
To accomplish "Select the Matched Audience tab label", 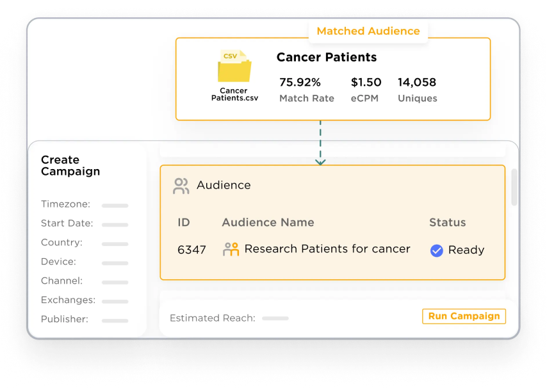I will click(x=368, y=31).
